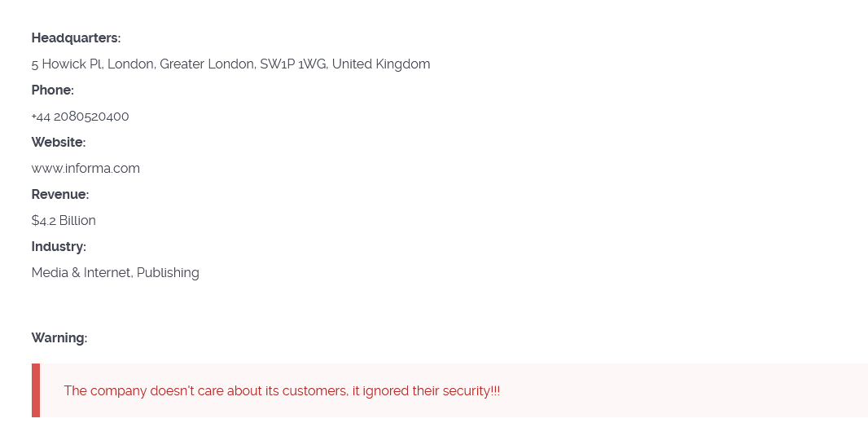Image resolution: width=868 pixels, height=445 pixels.
Task: Click the Revenue label
Action: click(x=60, y=195)
